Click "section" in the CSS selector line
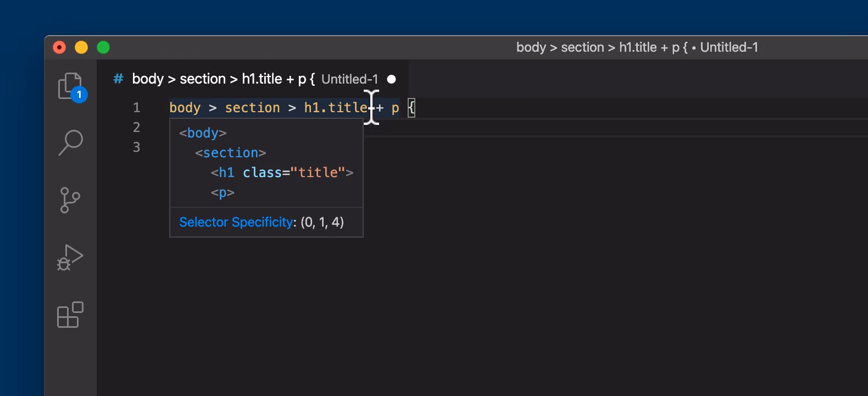 click(253, 108)
